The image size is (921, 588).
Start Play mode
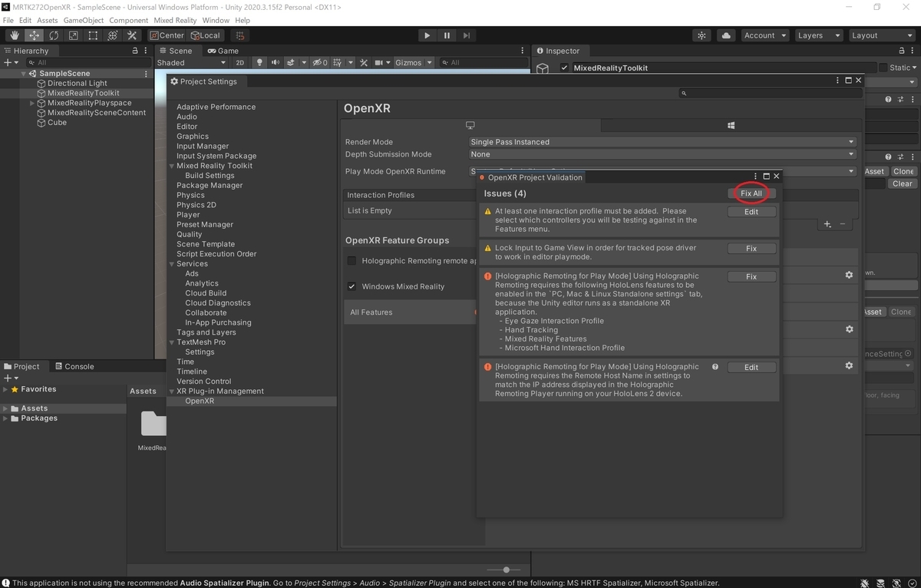427,35
